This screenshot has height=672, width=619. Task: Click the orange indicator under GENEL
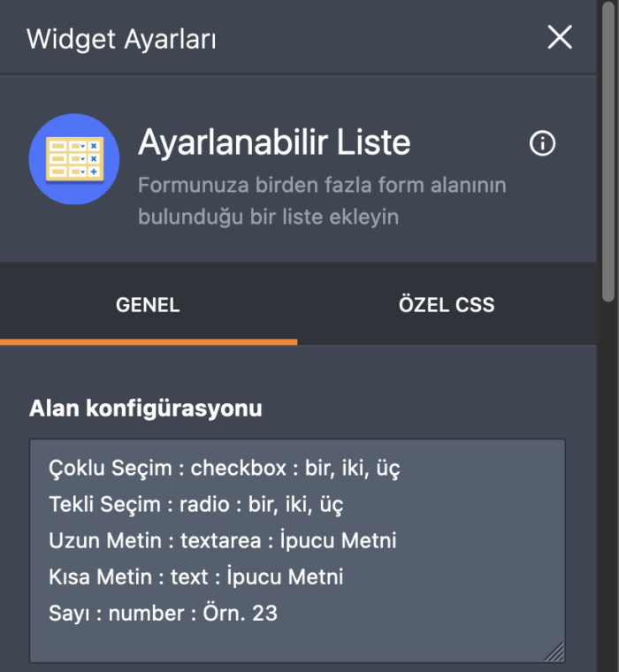[x=149, y=341]
